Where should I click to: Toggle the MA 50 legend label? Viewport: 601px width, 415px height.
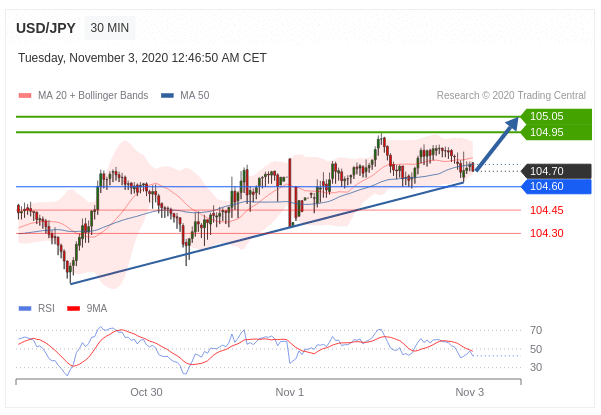(194, 96)
